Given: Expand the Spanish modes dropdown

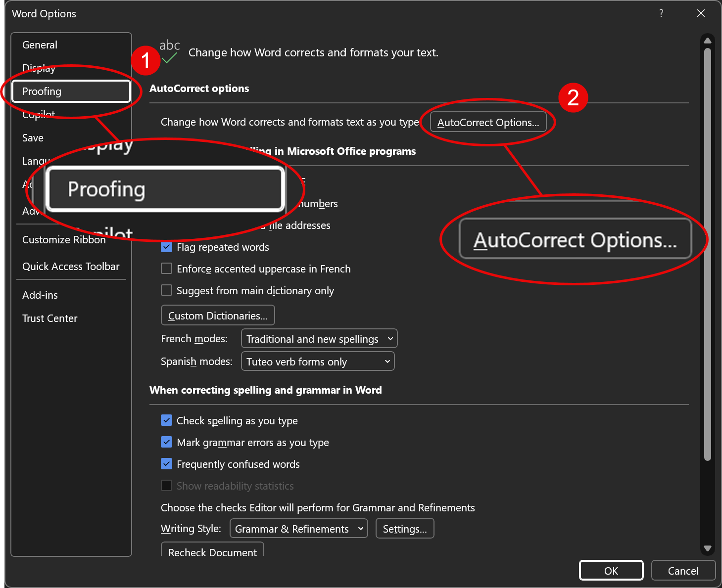Looking at the screenshot, I should 318,362.
